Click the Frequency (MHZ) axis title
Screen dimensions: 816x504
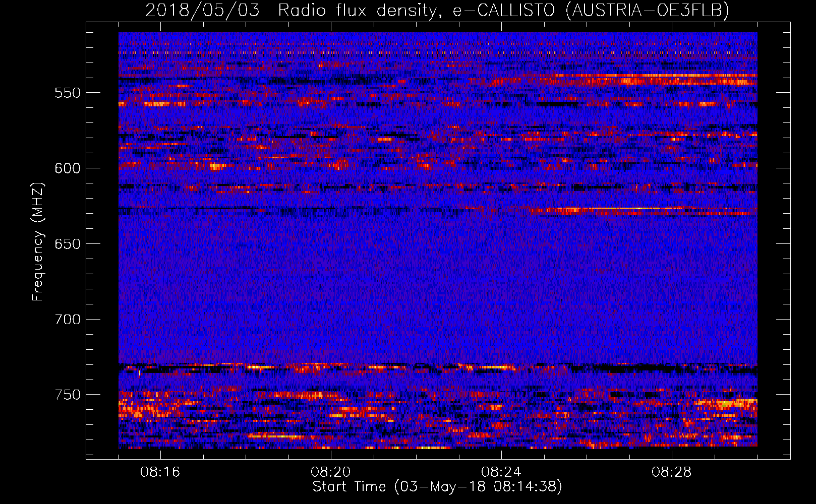point(38,241)
